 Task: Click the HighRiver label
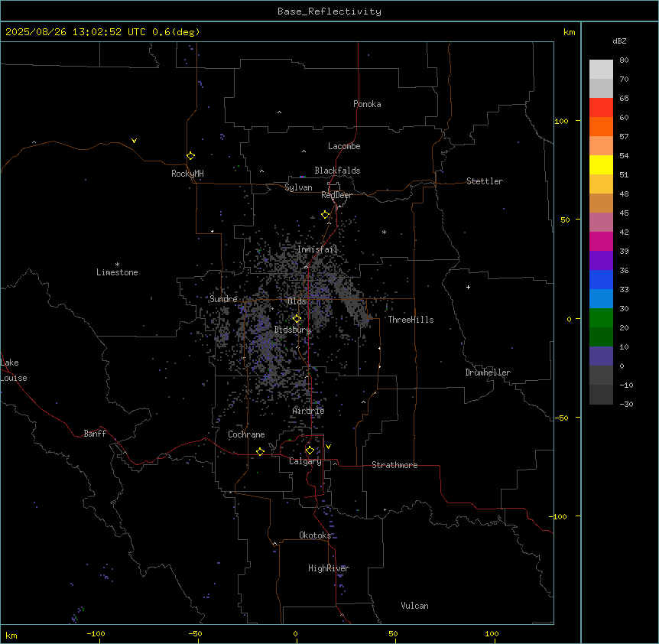pyautogui.click(x=329, y=568)
